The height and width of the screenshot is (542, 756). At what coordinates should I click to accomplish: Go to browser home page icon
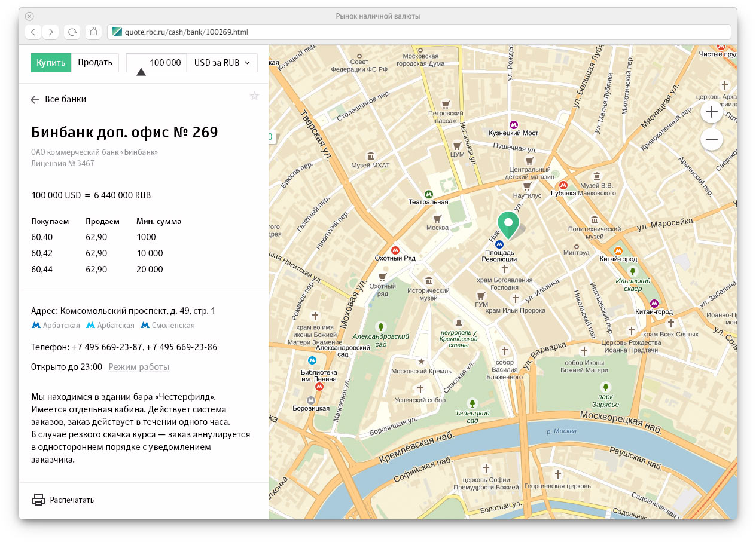click(x=93, y=32)
